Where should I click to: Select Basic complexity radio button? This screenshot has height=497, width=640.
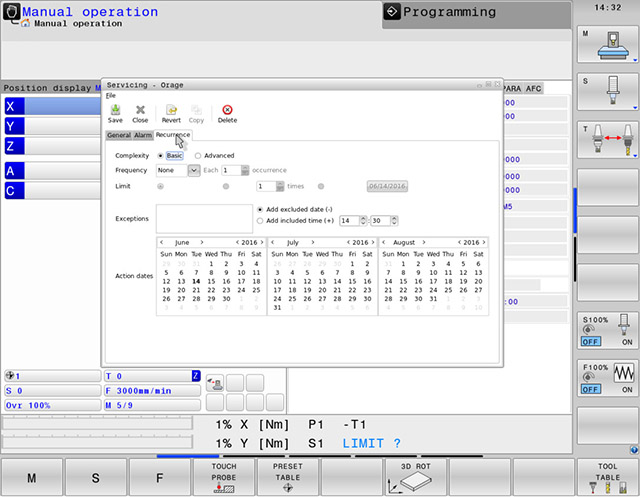pos(160,155)
